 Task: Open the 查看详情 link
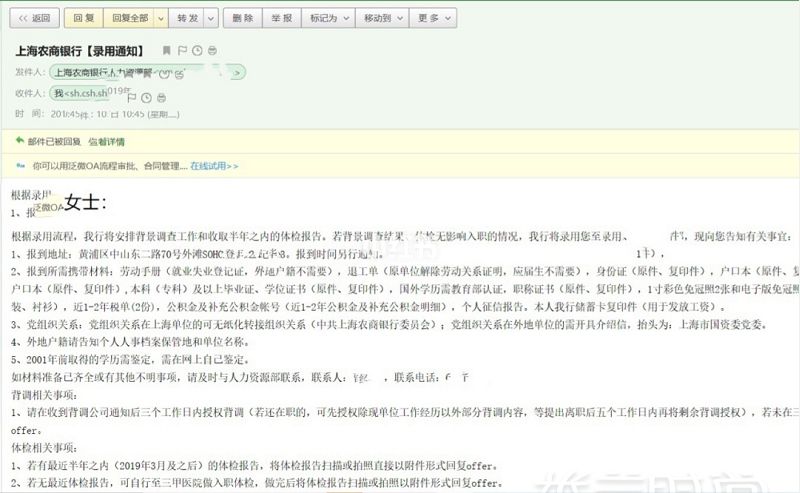click(107, 141)
